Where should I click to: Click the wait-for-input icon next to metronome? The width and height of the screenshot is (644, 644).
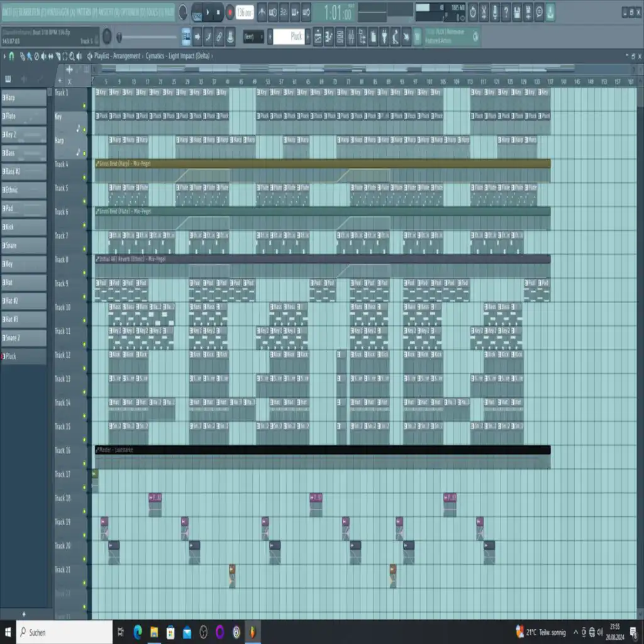pyautogui.click(x=273, y=13)
